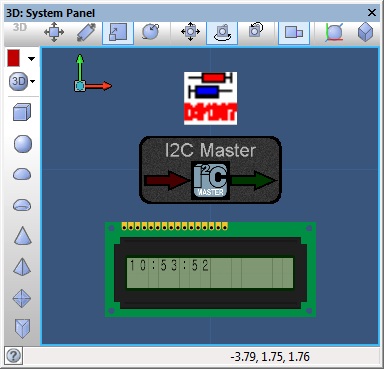This screenshot has height=369, width=384.
Task: Add a cube shape from the sidebar
Action: tap(22, 112)
